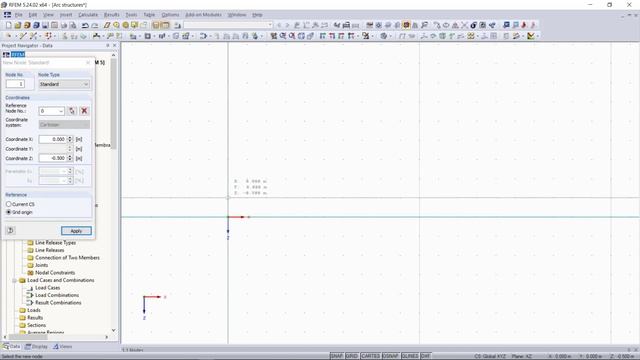The width and height of the screenshot is (640, 360).
Task: Click the yellow magnifier icon in first toolbar
Action: (x=116, y=25)
